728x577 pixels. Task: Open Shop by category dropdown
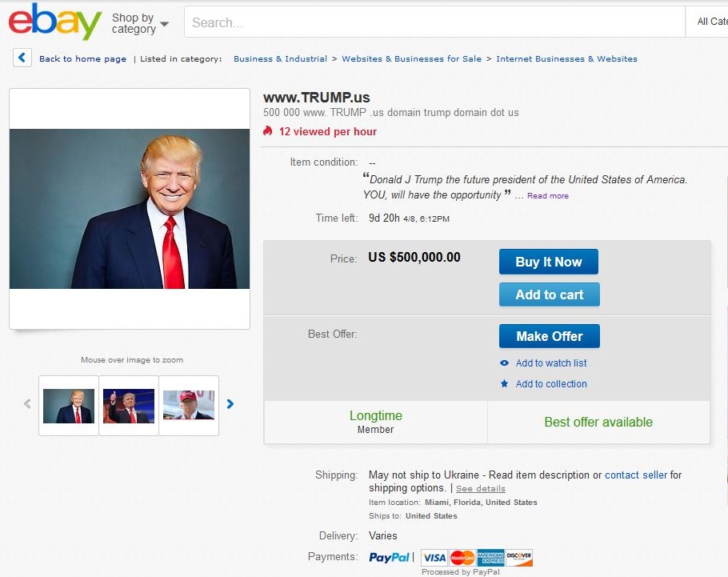140,23
